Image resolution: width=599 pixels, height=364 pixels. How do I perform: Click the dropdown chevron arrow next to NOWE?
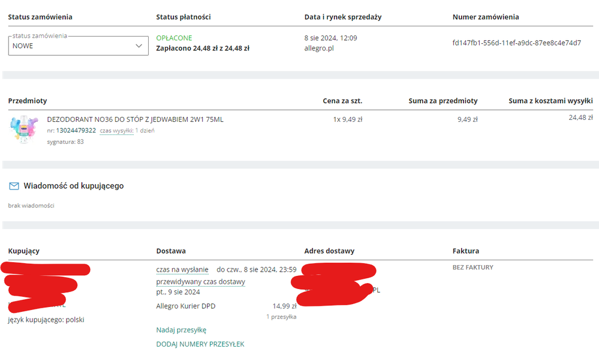139,46
